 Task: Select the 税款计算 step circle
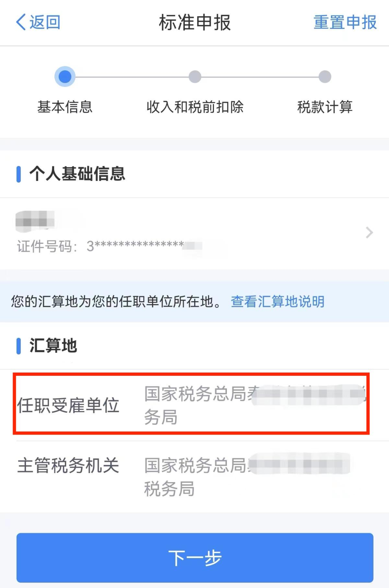(x=325, y=77)
